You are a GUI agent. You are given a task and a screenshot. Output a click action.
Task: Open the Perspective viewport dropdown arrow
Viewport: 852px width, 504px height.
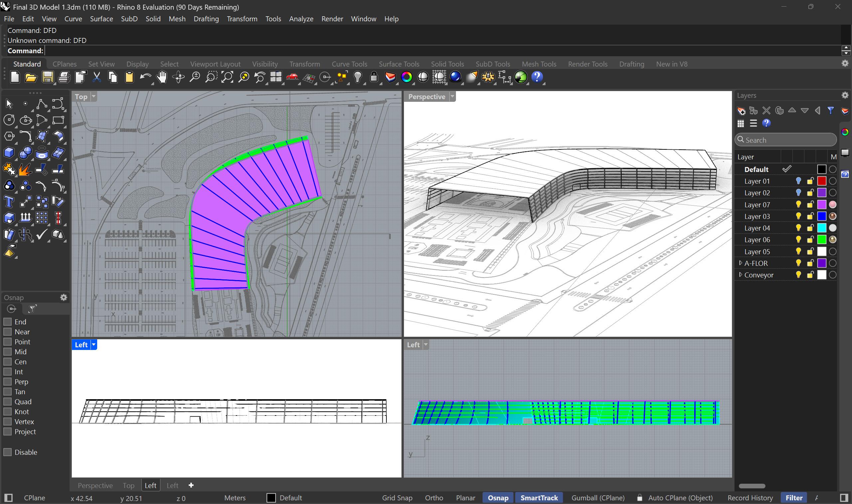point(452,96)
